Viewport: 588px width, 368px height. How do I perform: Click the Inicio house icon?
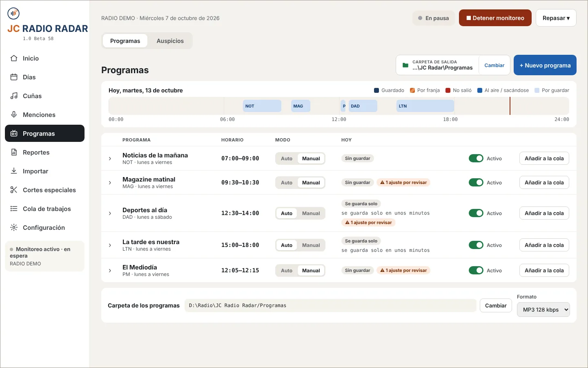tap(14, 58)
